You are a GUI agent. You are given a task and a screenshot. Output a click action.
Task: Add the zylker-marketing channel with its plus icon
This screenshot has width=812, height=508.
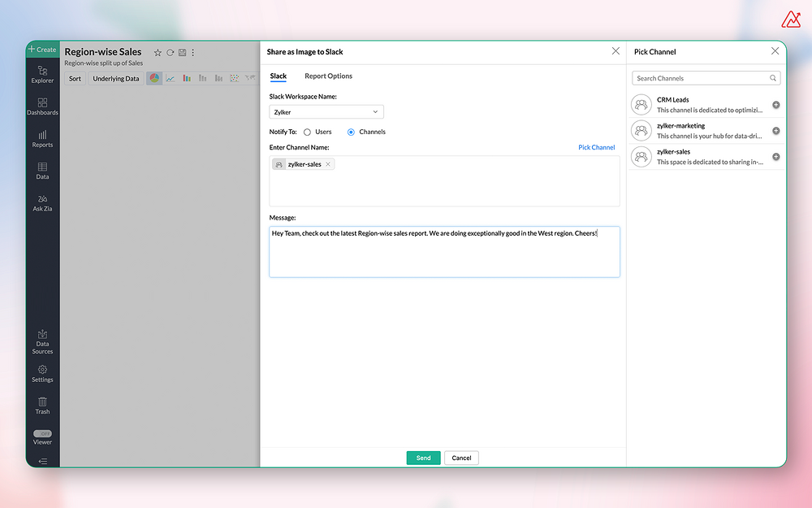[775, 131]
